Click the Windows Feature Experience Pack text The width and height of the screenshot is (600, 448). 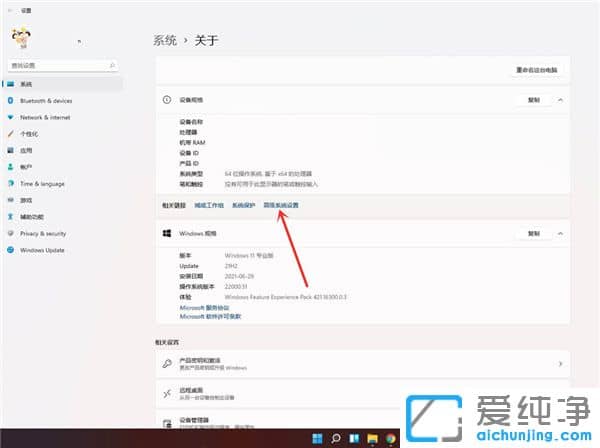click(285, 297)
